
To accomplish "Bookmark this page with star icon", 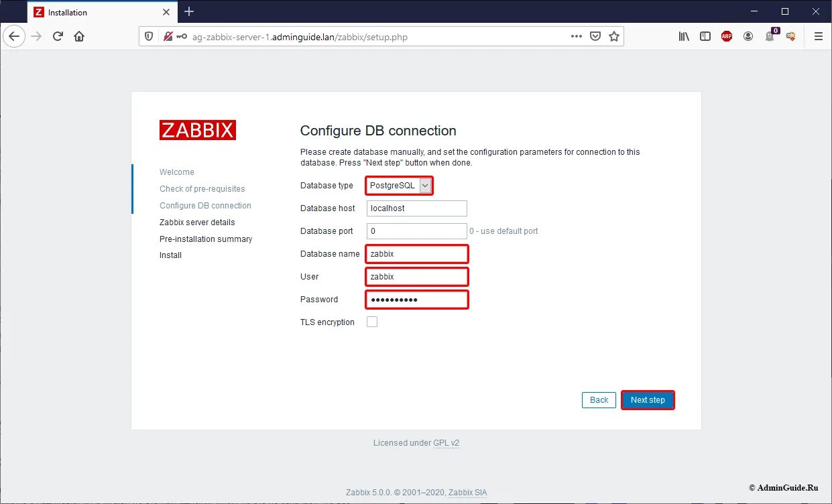I will 613,37.
